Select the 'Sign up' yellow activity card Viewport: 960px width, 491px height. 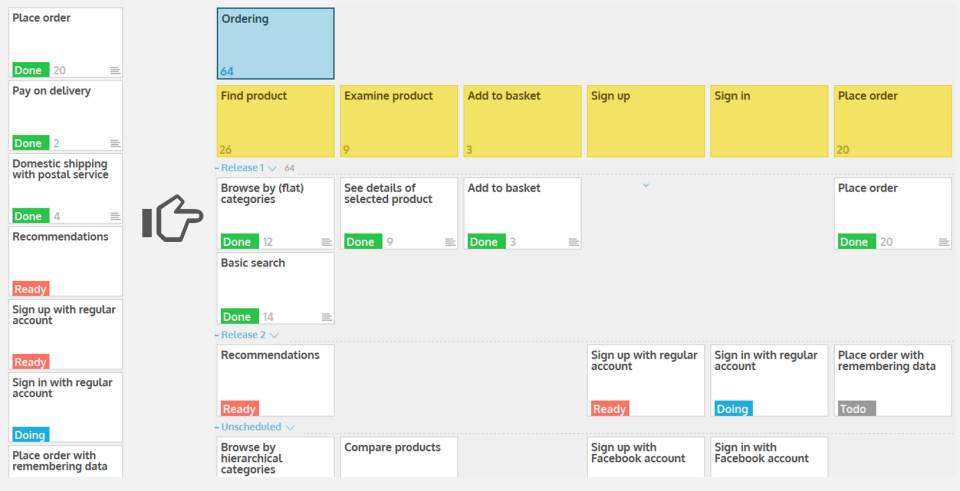pos(645,121)
